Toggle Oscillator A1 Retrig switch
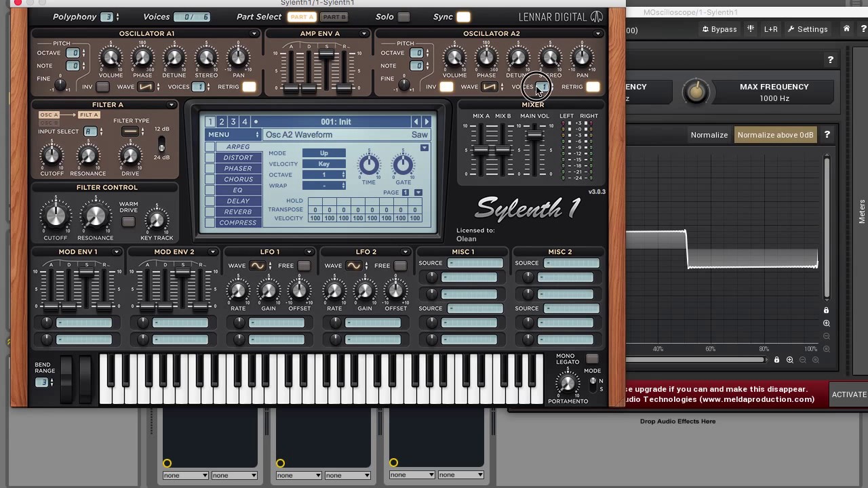The width and height of the screenshot is (868, 488). pos(249,87)
